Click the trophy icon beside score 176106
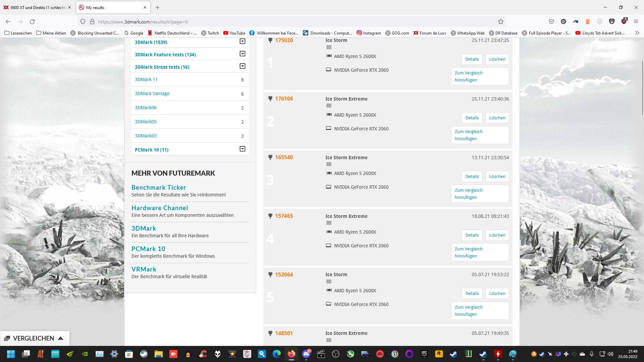Viewport: 644px width, 362px height. point(270,99)
